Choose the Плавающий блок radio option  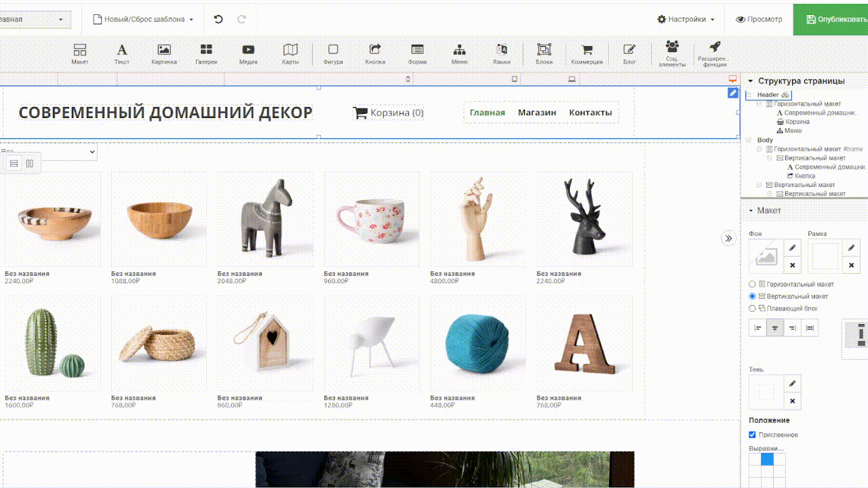point(753,308)
